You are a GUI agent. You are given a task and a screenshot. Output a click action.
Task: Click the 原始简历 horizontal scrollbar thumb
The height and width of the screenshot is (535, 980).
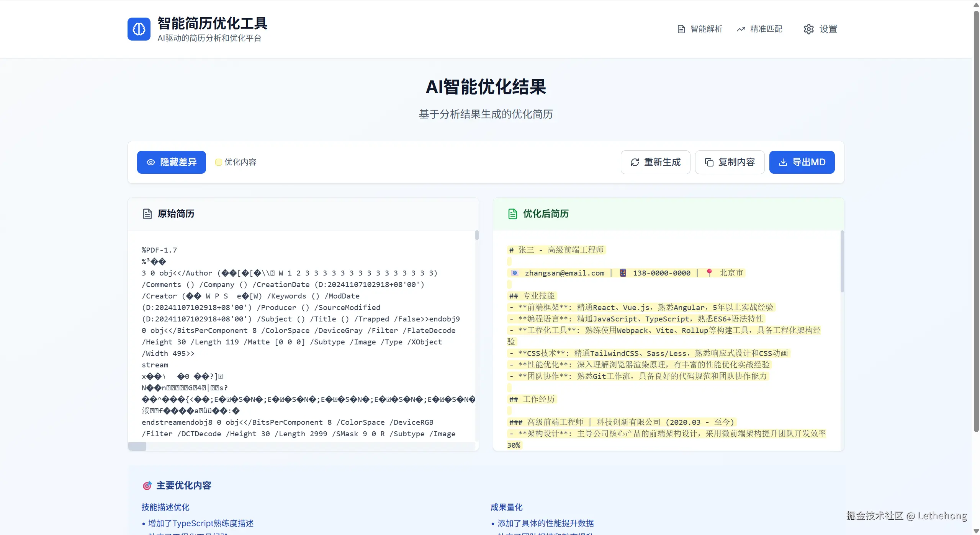click(137, 446)
